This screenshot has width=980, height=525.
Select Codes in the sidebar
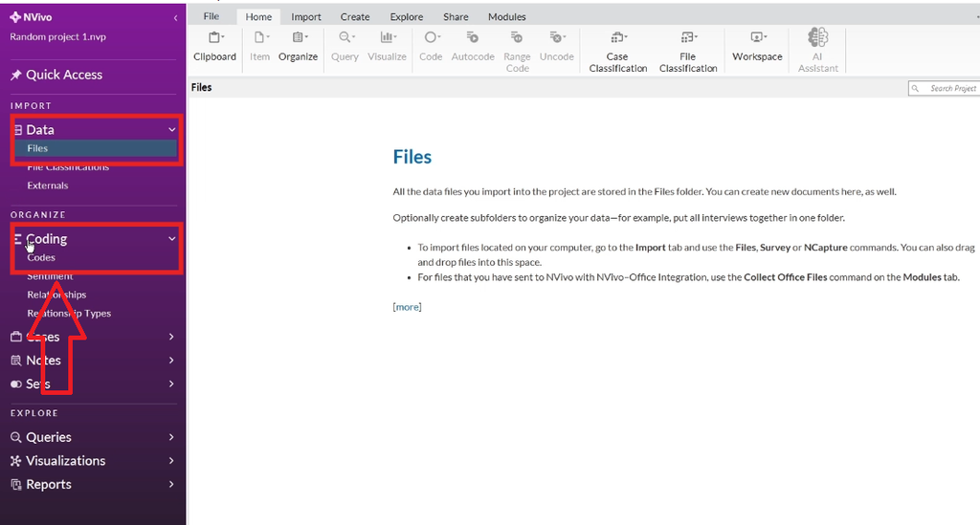click(x=41, y=257)
